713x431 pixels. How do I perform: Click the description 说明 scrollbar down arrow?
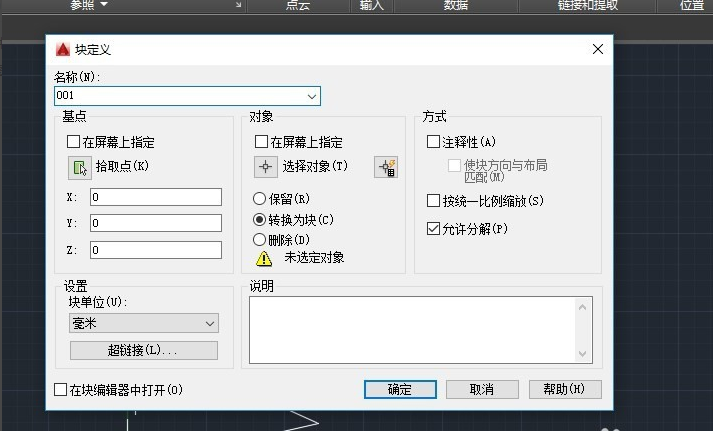(584, 353)
